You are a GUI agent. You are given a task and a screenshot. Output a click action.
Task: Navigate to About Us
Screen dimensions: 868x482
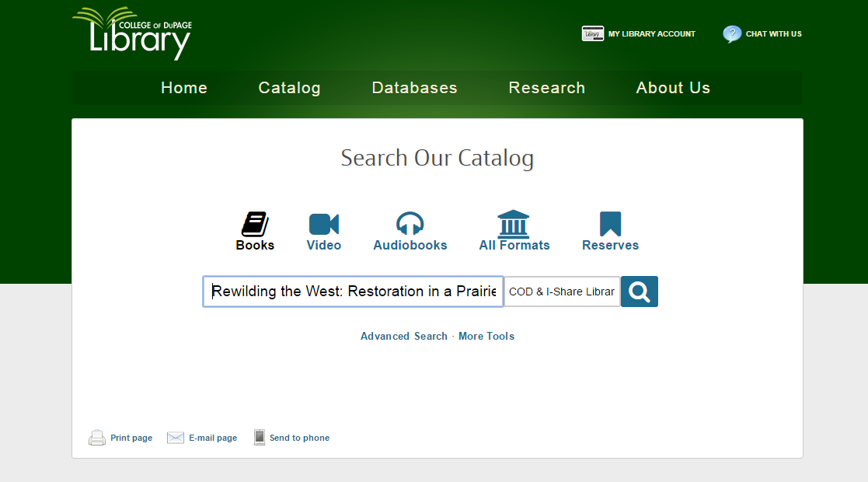pyautogui.click(x=673, y=88)
